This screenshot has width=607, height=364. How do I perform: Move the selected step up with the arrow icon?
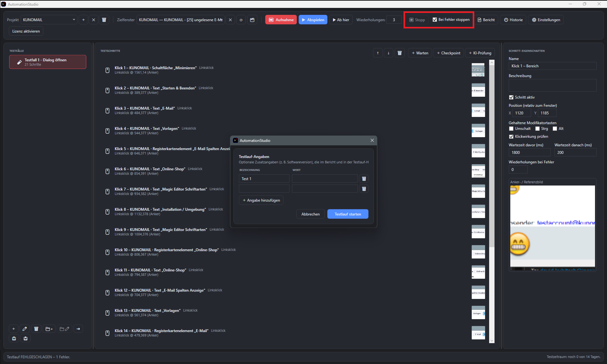pos(378,53)
